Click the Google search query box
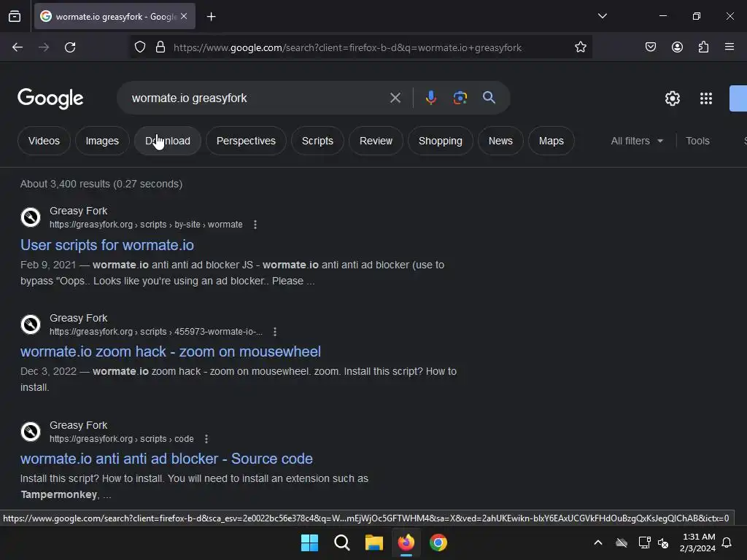 pyautogui.click(x=258, y=98)
